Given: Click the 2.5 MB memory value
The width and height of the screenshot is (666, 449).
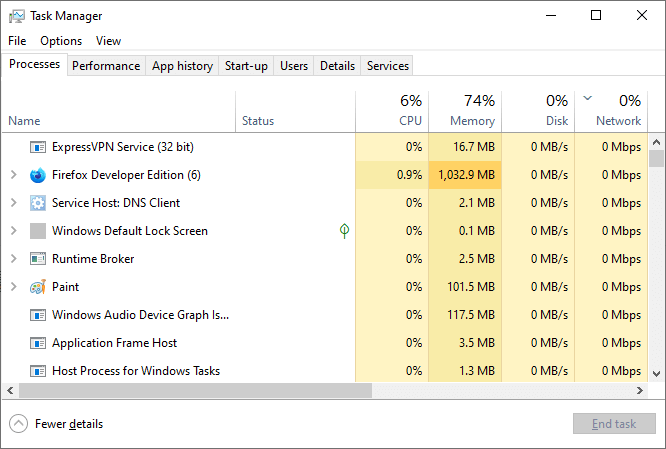Looking at the screenshot, I should point(477,259).
